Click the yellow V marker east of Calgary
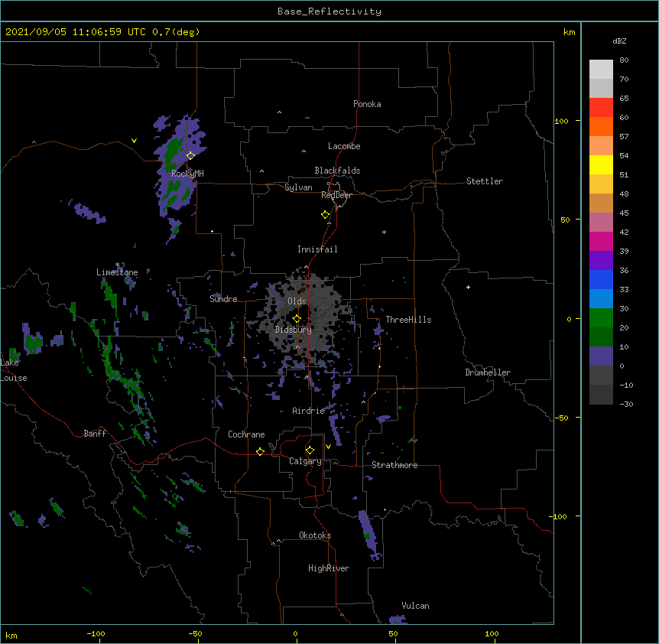659x644 pixels. coord(328,447)
